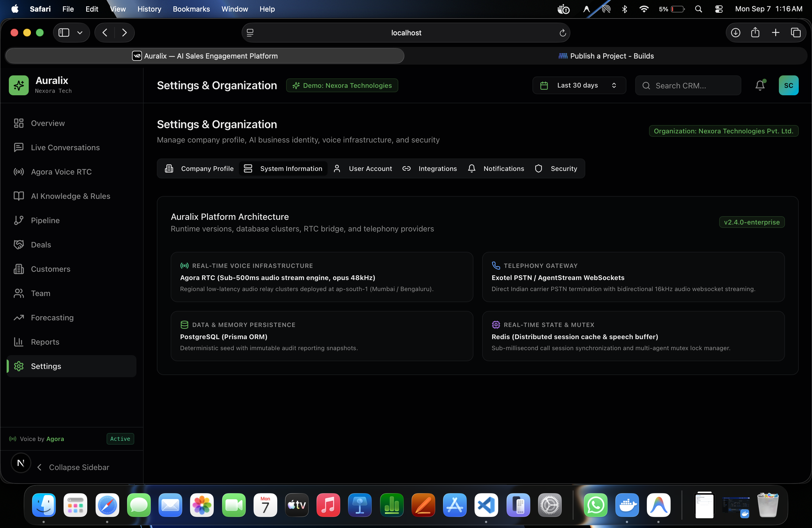The image size is (812, 528).
Task: Open the Pipeline branch icon
Action: (19, 220)
